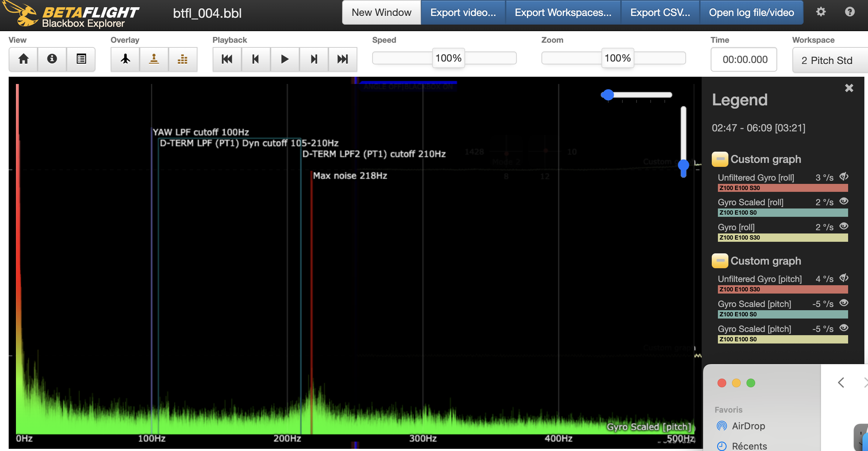Screen dimensions: 868x451
Task: Click the New Window button
Action: click(x=382, y=13)
